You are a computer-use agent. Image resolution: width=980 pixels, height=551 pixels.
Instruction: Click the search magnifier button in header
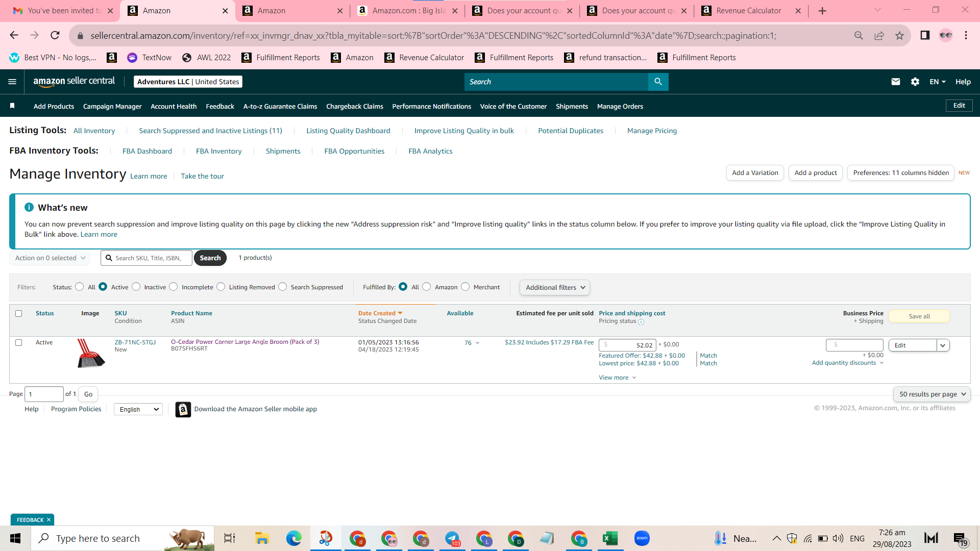[x=658, y=82]
